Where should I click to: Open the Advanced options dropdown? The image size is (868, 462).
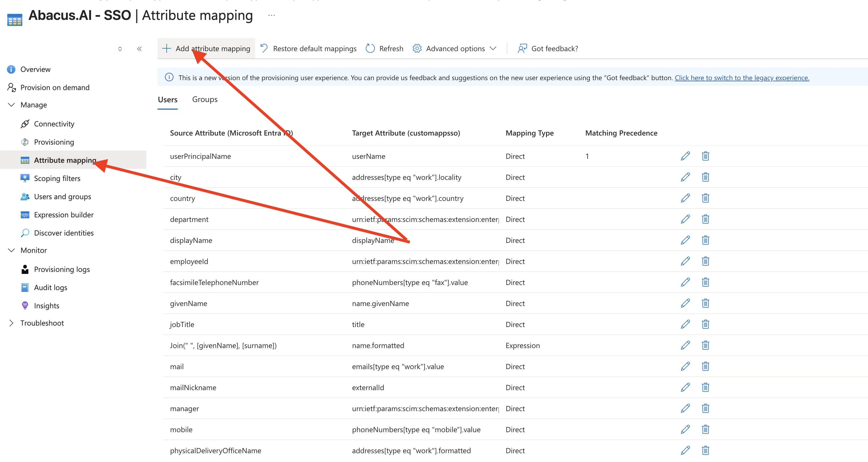click(454, 49)
